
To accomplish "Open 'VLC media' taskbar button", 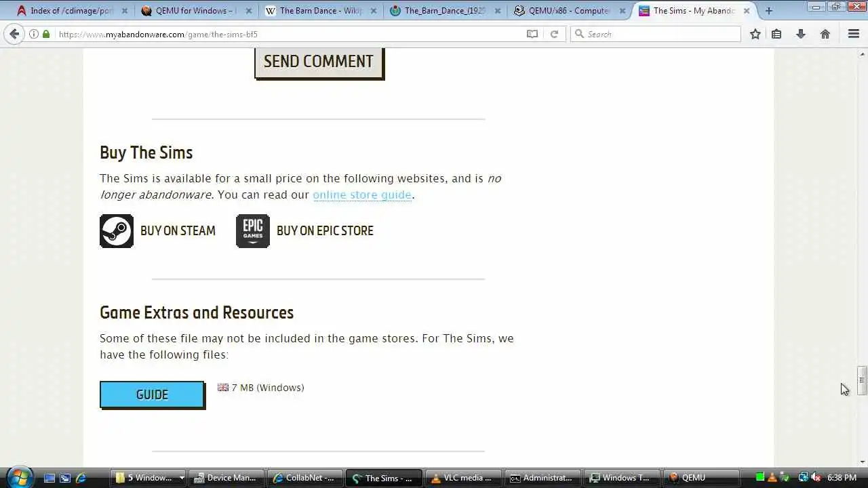I will 462,478.
